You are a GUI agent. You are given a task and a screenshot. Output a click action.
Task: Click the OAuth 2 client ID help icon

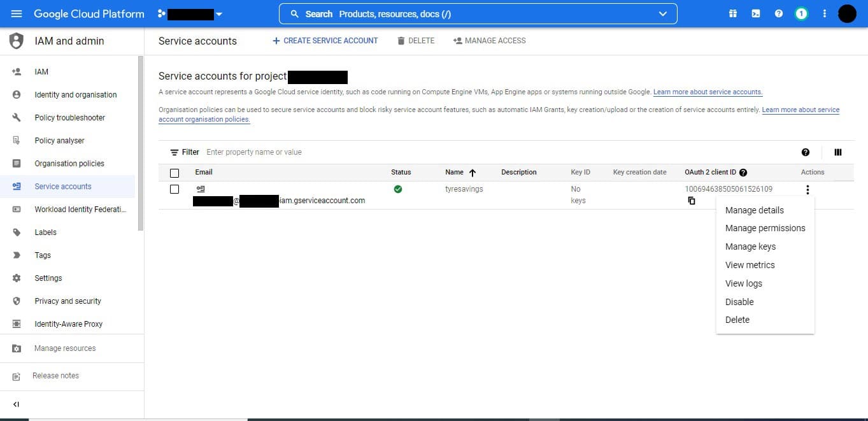tap(743, 173)
